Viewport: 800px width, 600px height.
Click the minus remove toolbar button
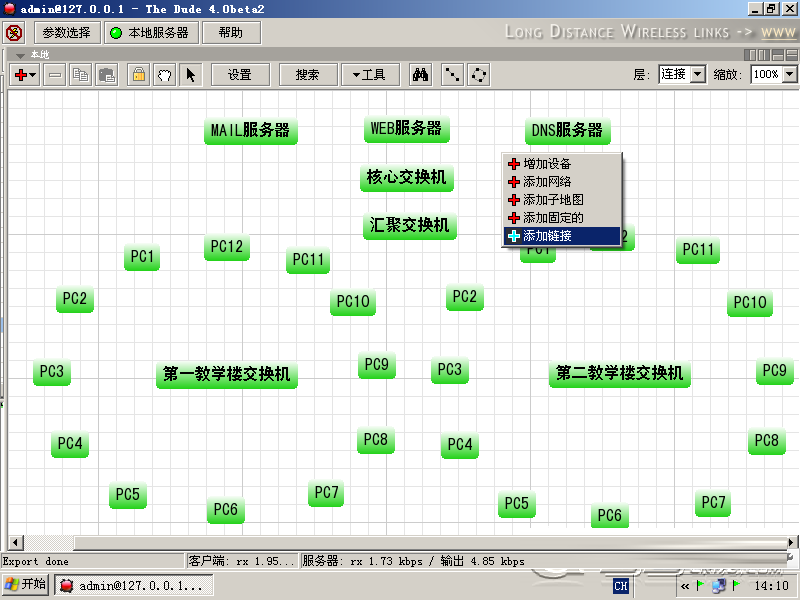pyautogui.click(x=55, y=75)
